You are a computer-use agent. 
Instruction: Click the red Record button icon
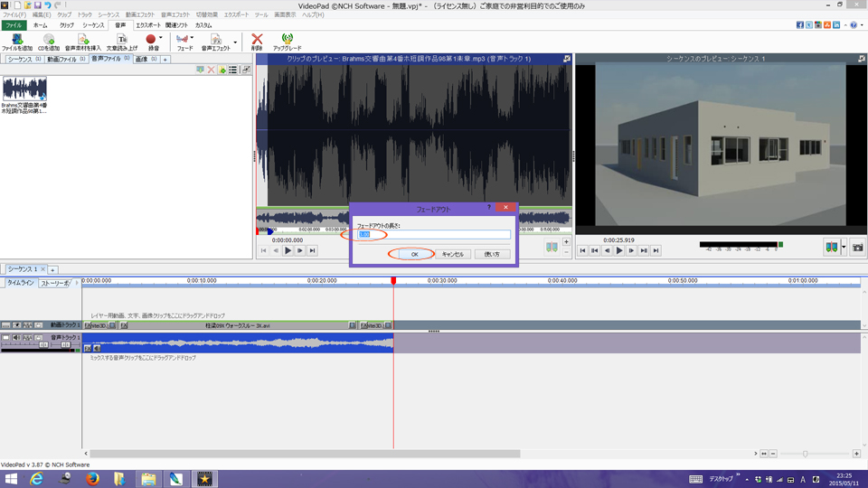coord(151,39)
